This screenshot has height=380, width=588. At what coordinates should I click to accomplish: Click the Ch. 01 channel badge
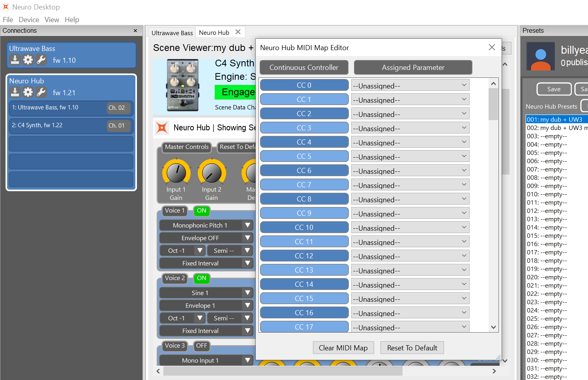click(x=118, y=126)
